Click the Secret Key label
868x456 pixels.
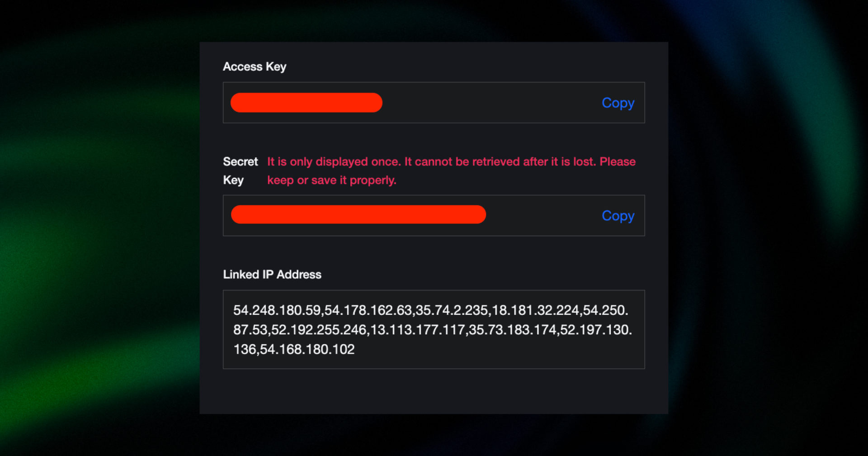(x=240, y=171)
